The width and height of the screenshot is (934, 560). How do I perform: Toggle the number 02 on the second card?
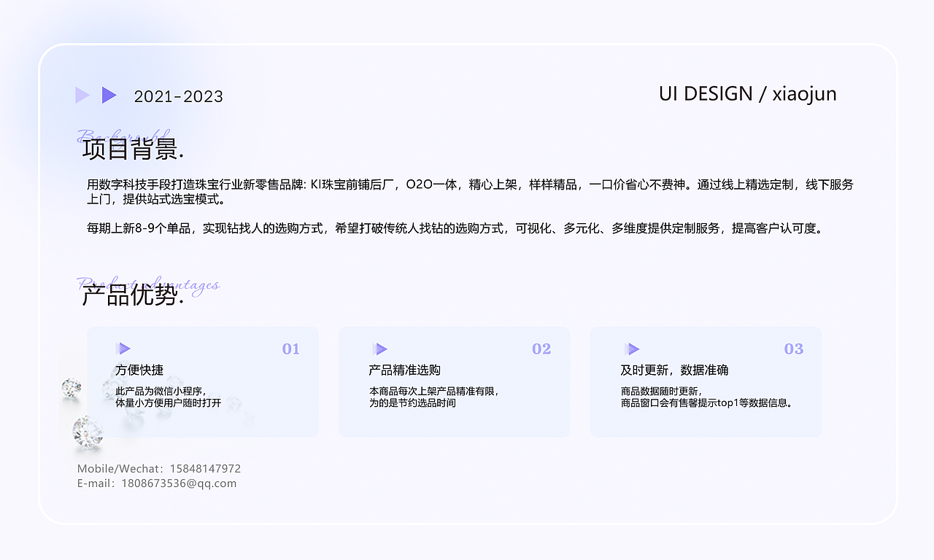[541, 349]
